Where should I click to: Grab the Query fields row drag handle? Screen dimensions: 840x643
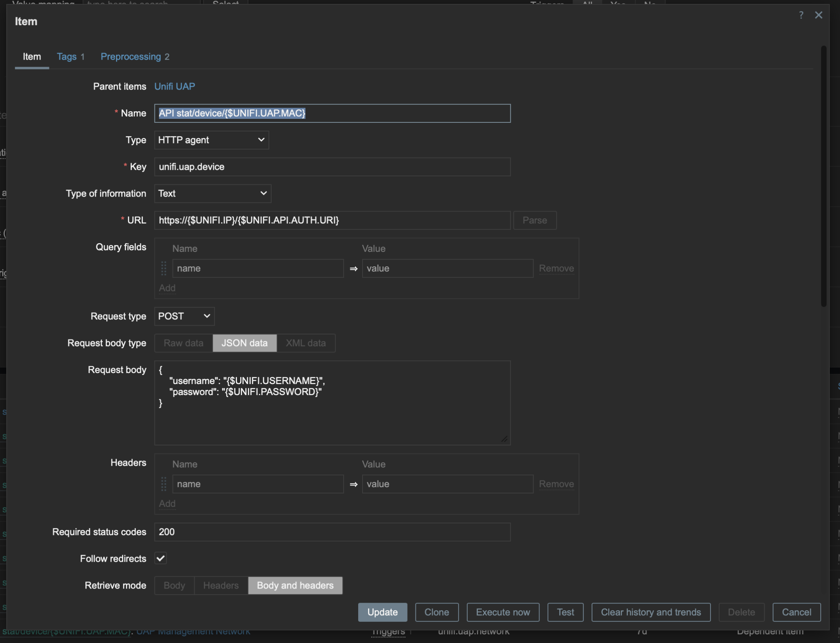(x=163, y=268)
